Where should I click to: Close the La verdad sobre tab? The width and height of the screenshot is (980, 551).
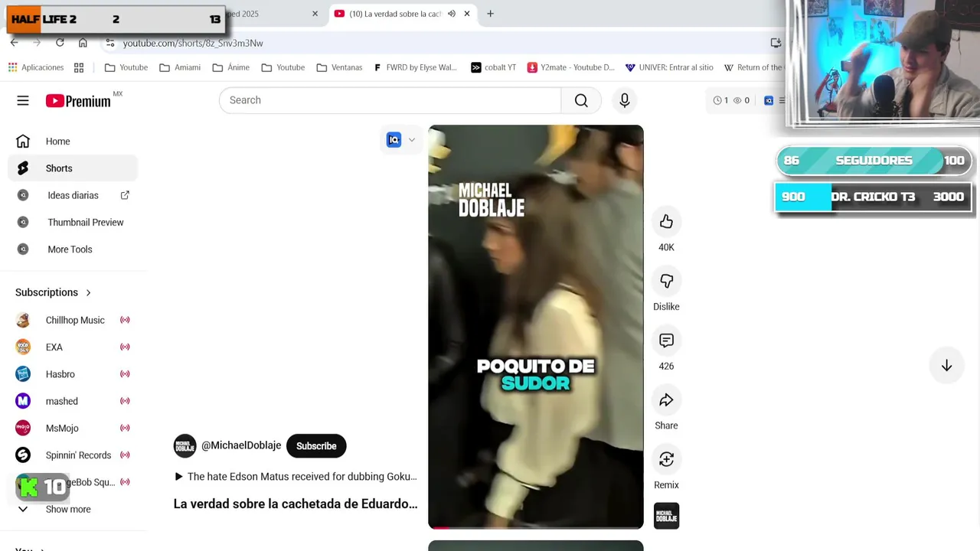coord(467,14)
